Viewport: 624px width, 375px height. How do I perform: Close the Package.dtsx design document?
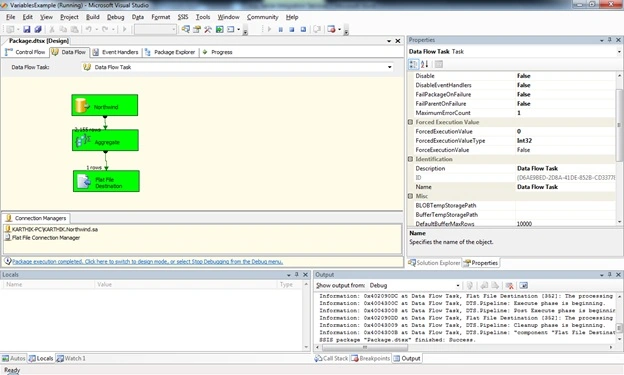[398, 41]
